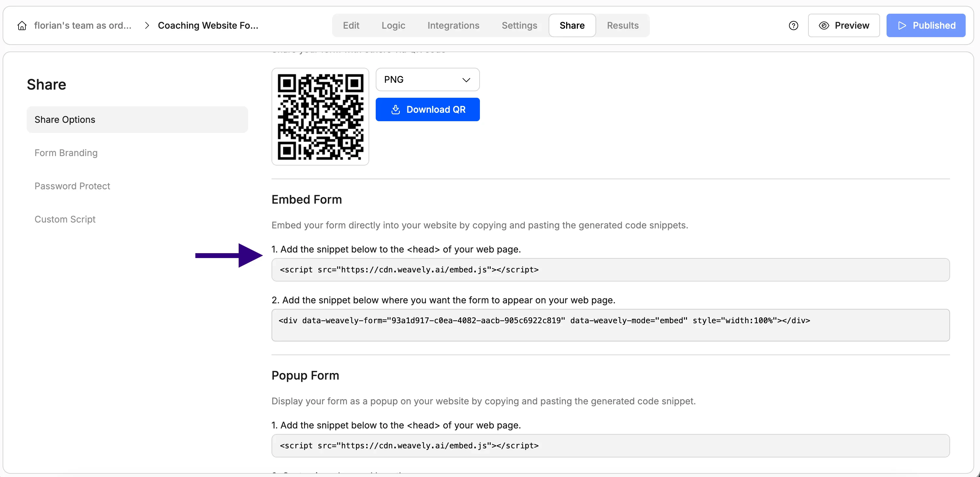This screenshot has width=980, height=477.
Task: Switch to the Edit tab
Action: click(351, 25)
